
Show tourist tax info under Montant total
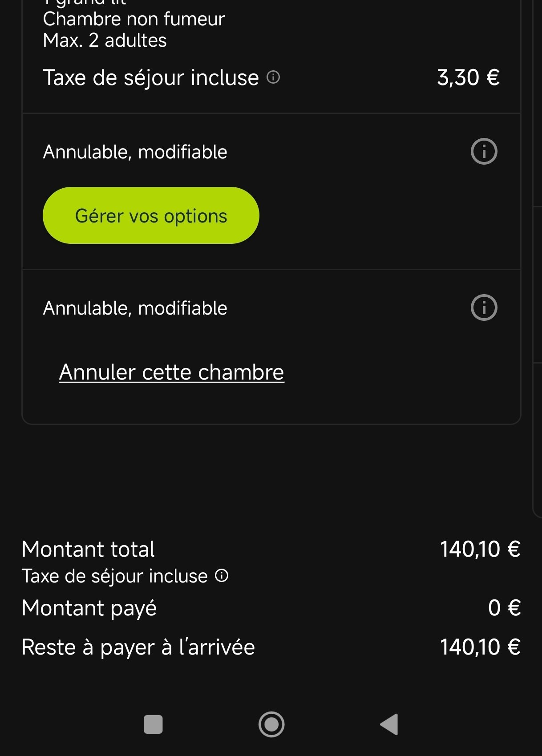click(222, 576)
